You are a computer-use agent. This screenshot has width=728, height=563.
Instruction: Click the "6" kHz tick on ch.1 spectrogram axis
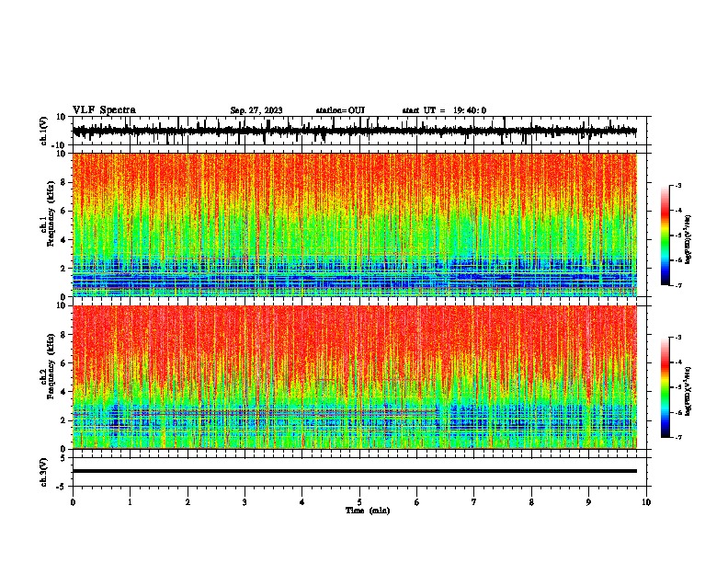63,211
